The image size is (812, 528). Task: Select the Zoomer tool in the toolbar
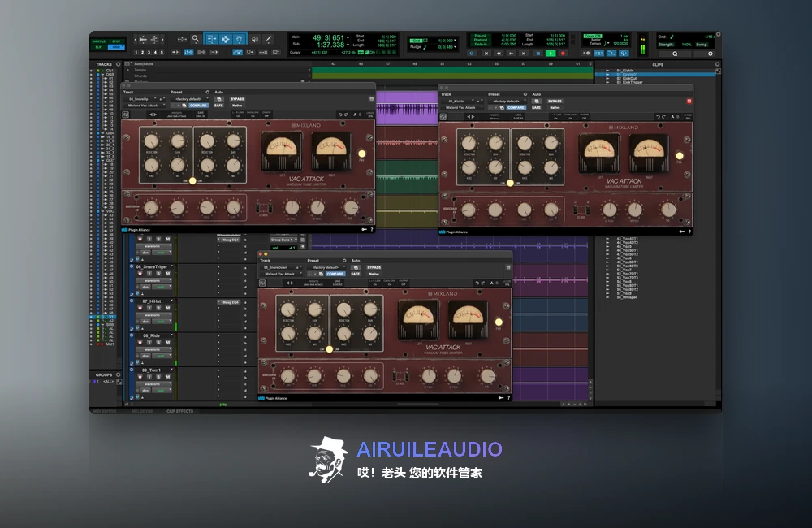195,39
